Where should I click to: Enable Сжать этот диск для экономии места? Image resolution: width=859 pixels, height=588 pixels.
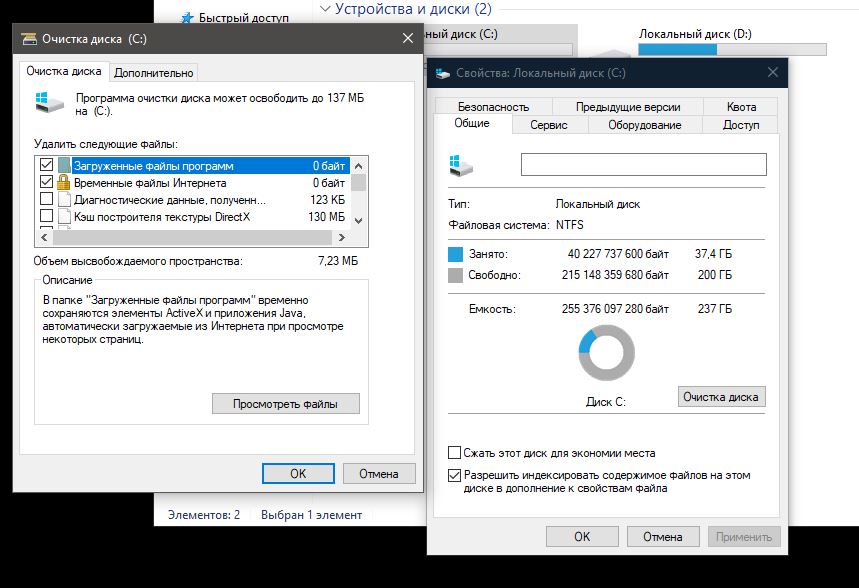pyautogui.click(x=456, y=453)
